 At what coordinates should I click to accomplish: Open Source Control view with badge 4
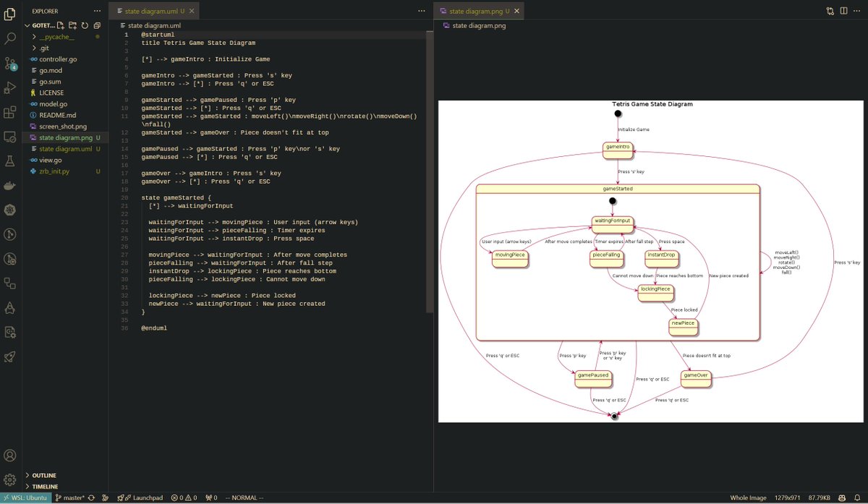10,63
